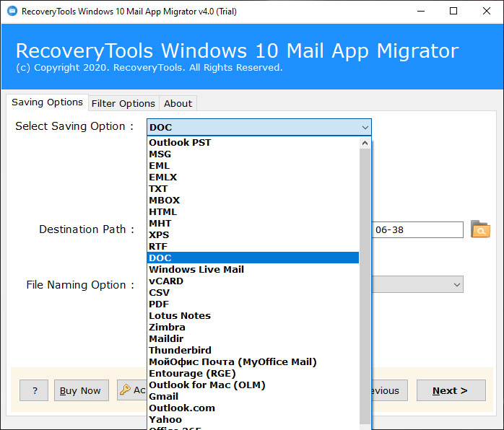Choose Entourage (RGE) entry
Image resolution: width=504 pixels, height=430 pixels.
point(253,374)
